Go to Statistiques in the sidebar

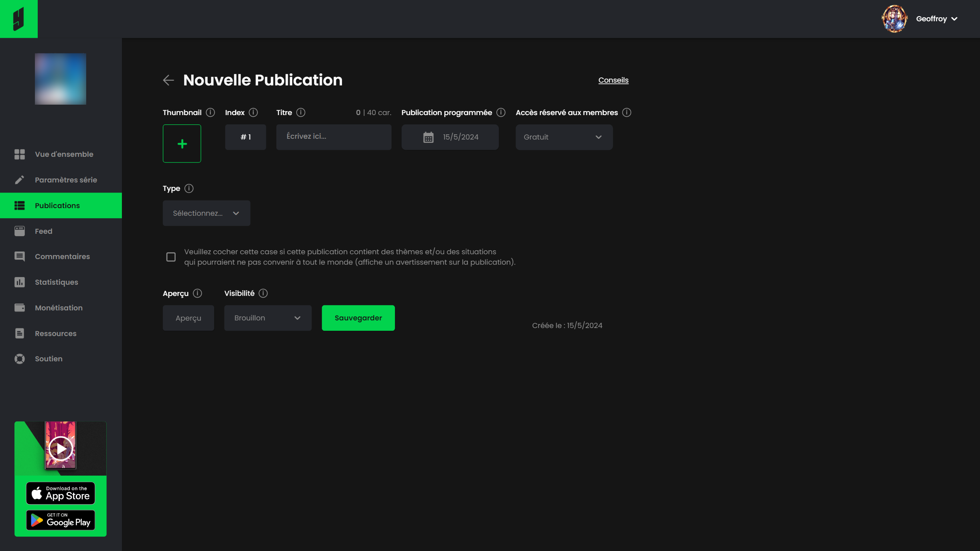(56, 282)
